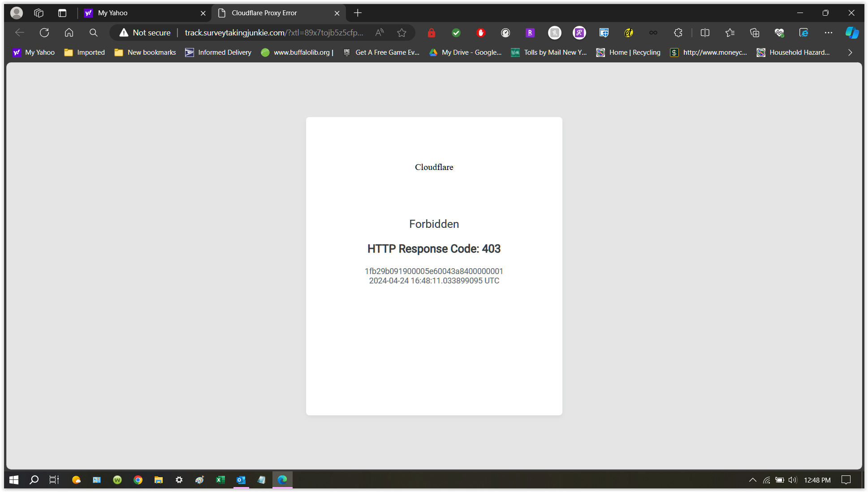Open the green checkmark extension
The width and height of the screenshot is (868, 492).
coord(456,33)
